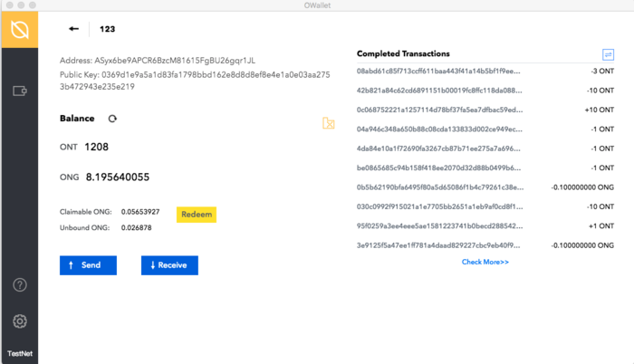Click the wallet address ASyx6be9APCR6BzcM81615FgBU26gqr1JL
The height and width of the screenshot is (364, 634).
pos(175,61)
